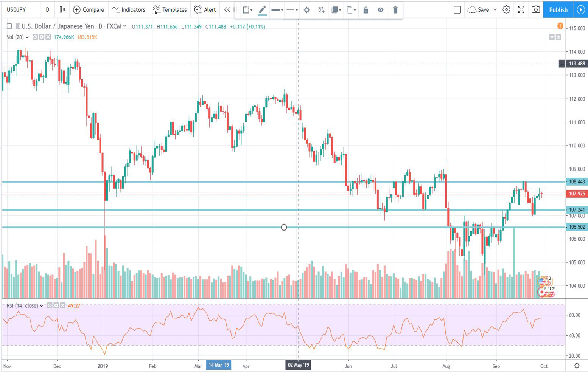588x372 pixels.
Task: Delete the selected drawing with trash icon
Action: click(395, 10)
